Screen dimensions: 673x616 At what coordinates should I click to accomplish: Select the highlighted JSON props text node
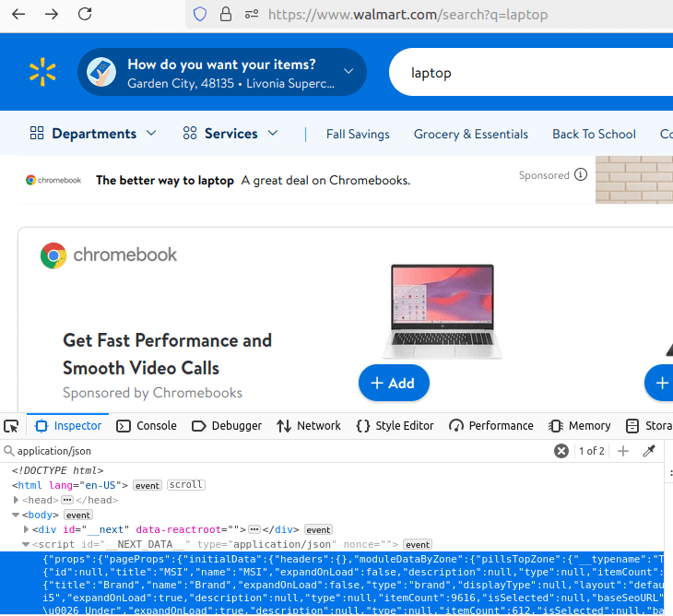coord(331,583)
